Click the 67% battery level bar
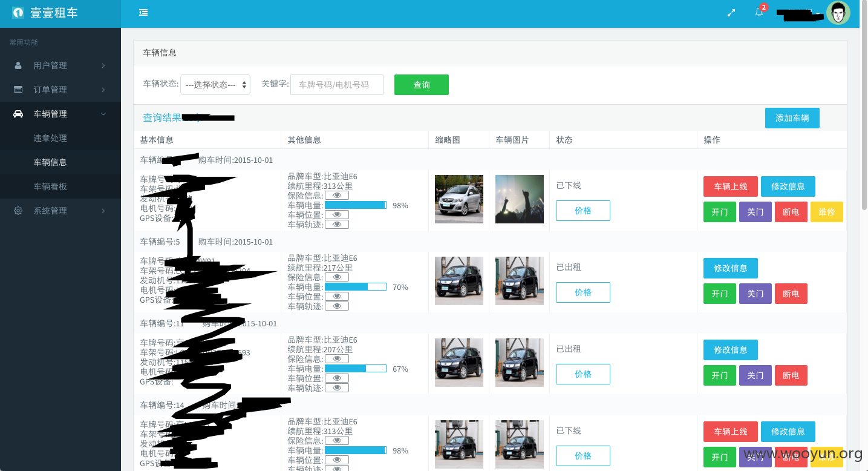Image resolution: width=868 pixels, height=471 pixels. pyautogui.click(x=356, y=369)
